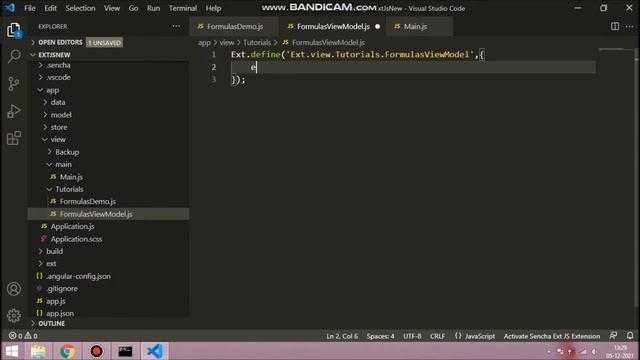
Task: Click CRLF end of line selector
Action: click(437, 336)
